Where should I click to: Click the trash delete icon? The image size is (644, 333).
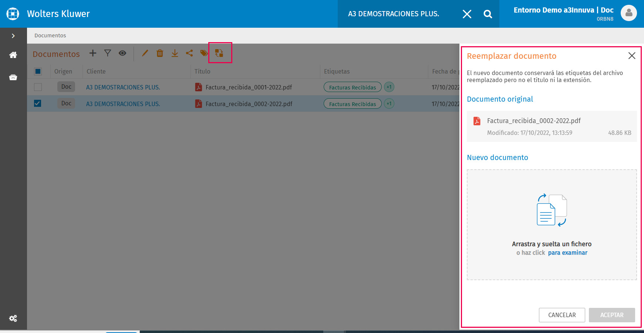(x=160, y=53)
